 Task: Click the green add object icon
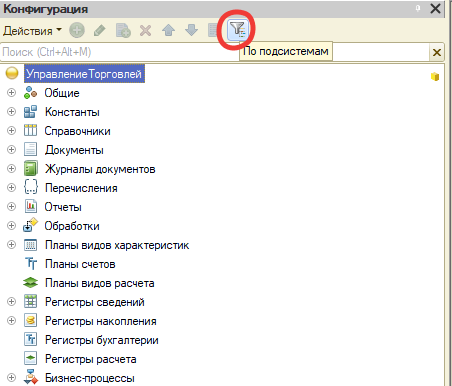click(x=77, y=30)
